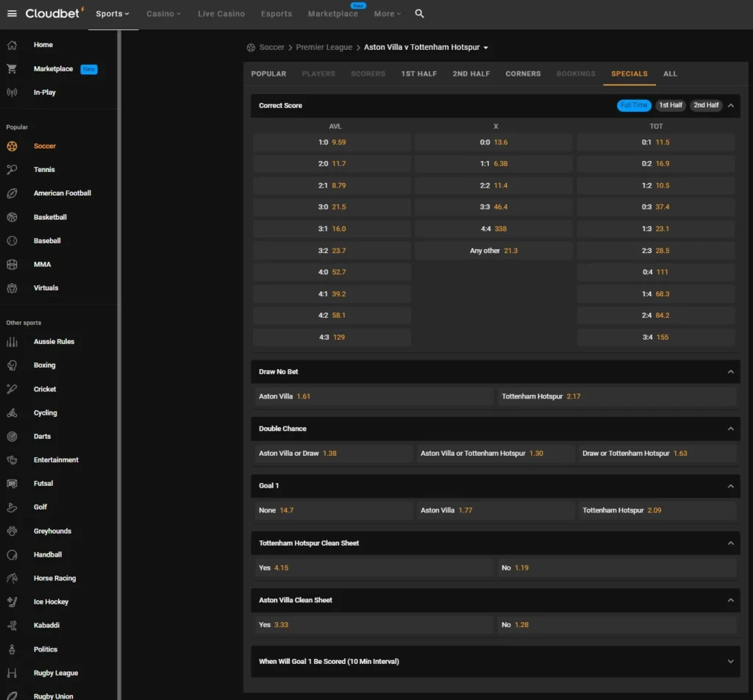
Task: Click the American Football icon
Action: pos(12,193)
